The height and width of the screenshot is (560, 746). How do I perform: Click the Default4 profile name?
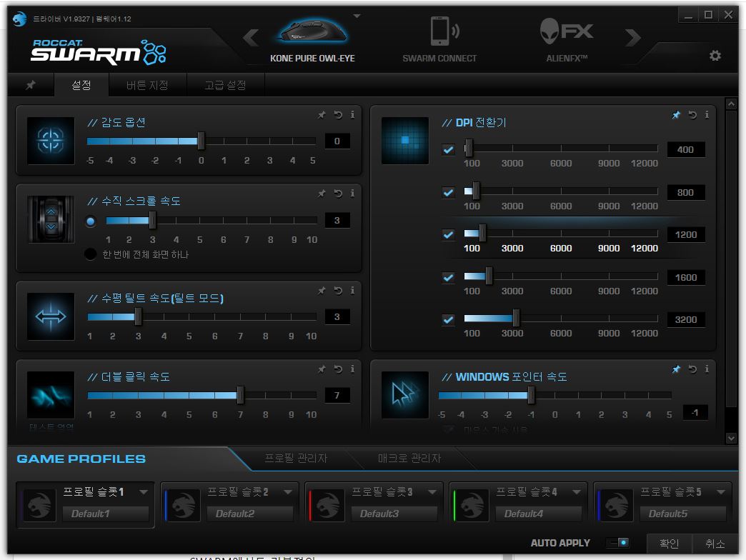(538, 514)
